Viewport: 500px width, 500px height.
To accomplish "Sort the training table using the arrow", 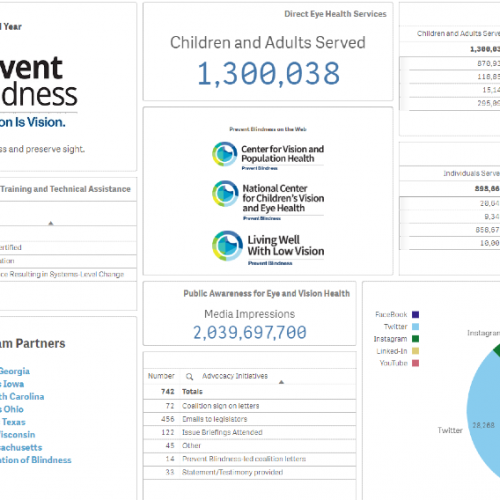I will 51,223.
